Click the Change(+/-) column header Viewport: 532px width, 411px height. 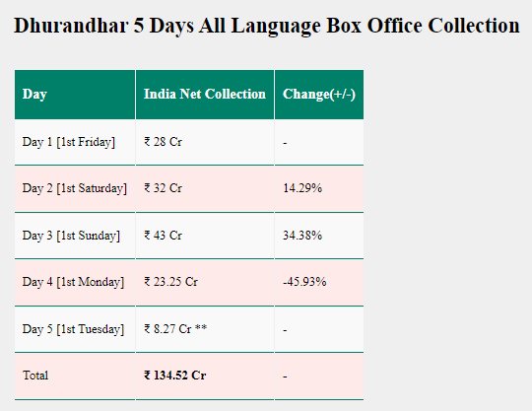point(319,95)
